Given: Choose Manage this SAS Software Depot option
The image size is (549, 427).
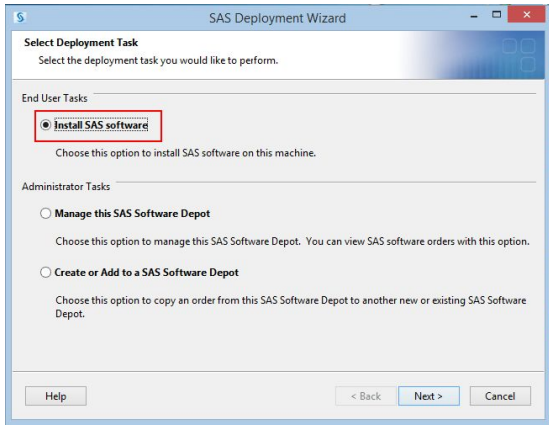Looking at the screenshot, I should point(46,213).
